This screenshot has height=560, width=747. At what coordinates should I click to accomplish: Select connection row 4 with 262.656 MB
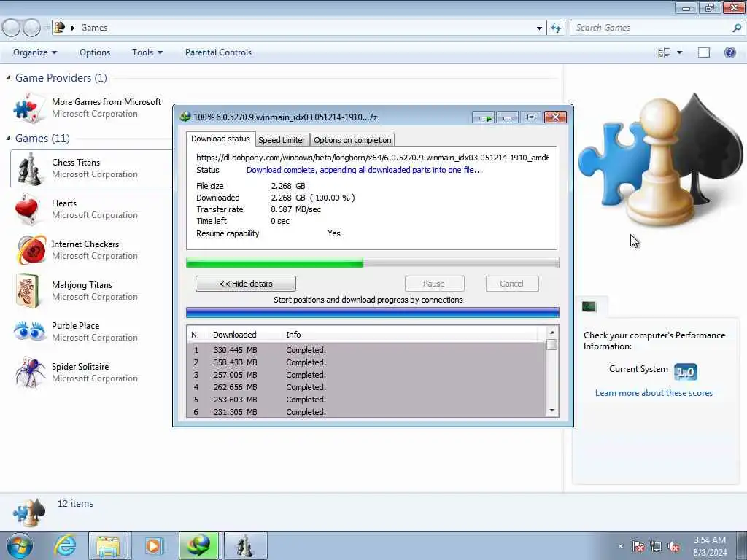367,387
